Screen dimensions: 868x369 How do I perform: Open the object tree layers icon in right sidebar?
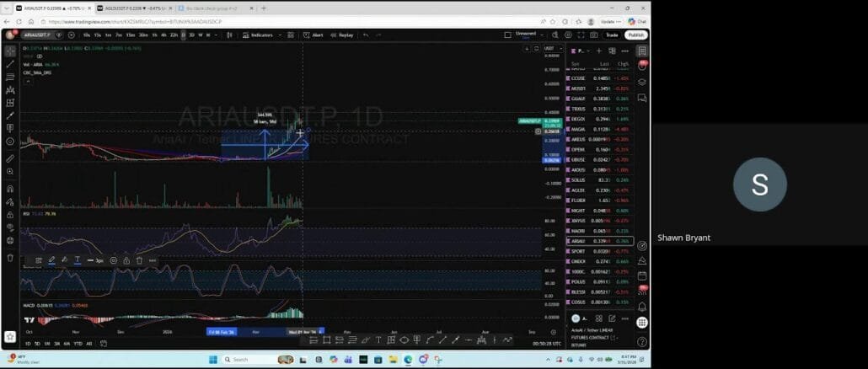[642, 82]
